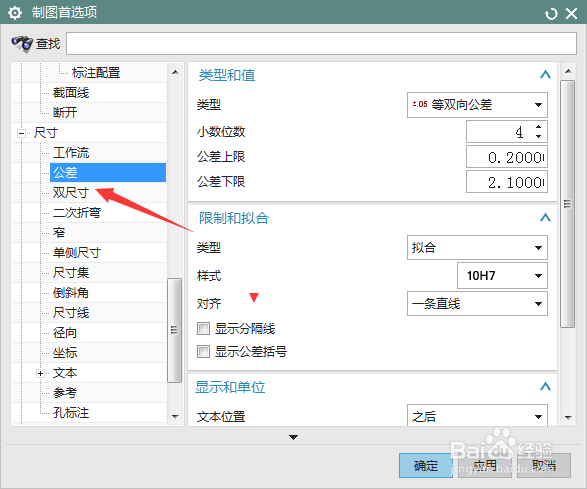Viewport: 587px width, 489px height.
Task: Select 标注配置 in the tree
Action: [96, 73]
